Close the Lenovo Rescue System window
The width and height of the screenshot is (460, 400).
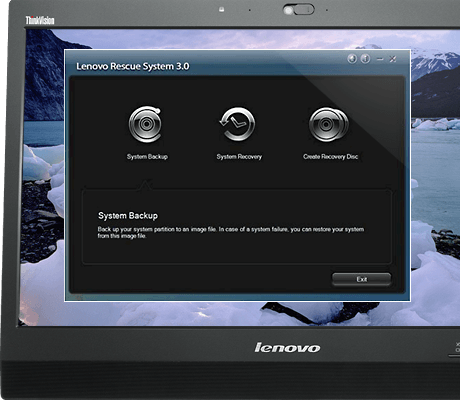[393, 59]
